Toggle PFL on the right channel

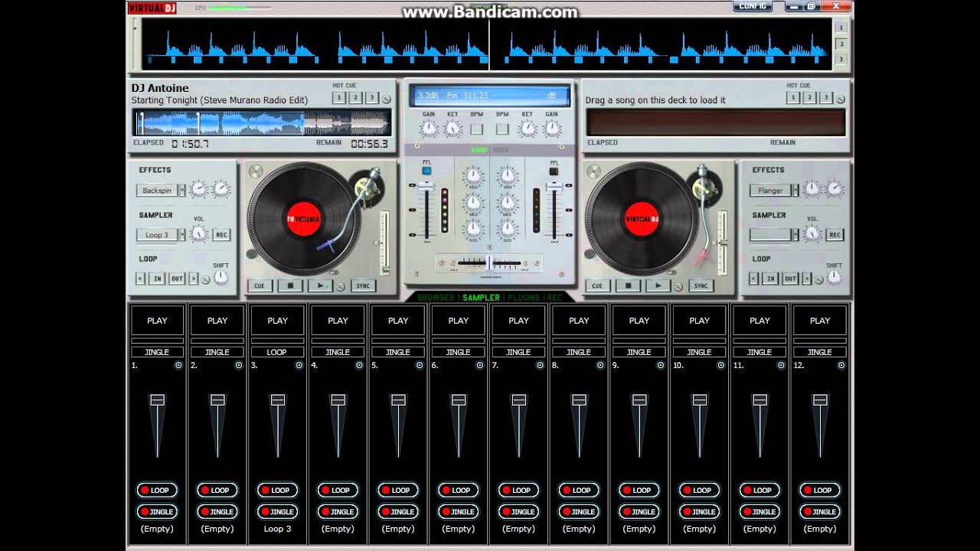pyautogui.click(x=554, y=171)
